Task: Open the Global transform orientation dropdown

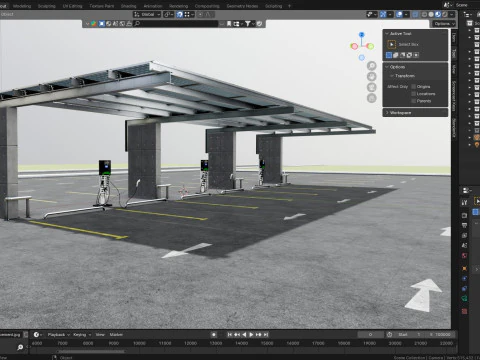Action: [x=147, y=14]
